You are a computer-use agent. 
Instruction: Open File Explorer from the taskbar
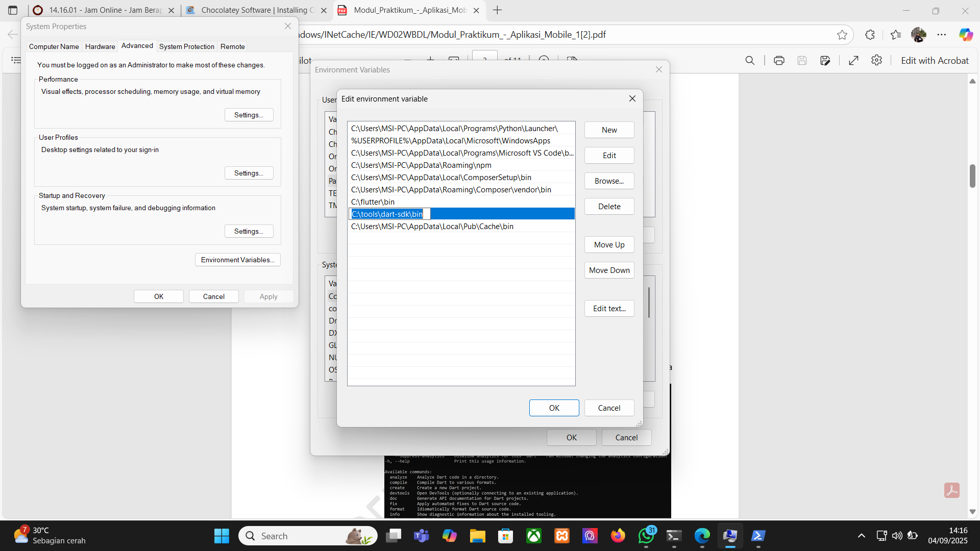coord(478,536)
